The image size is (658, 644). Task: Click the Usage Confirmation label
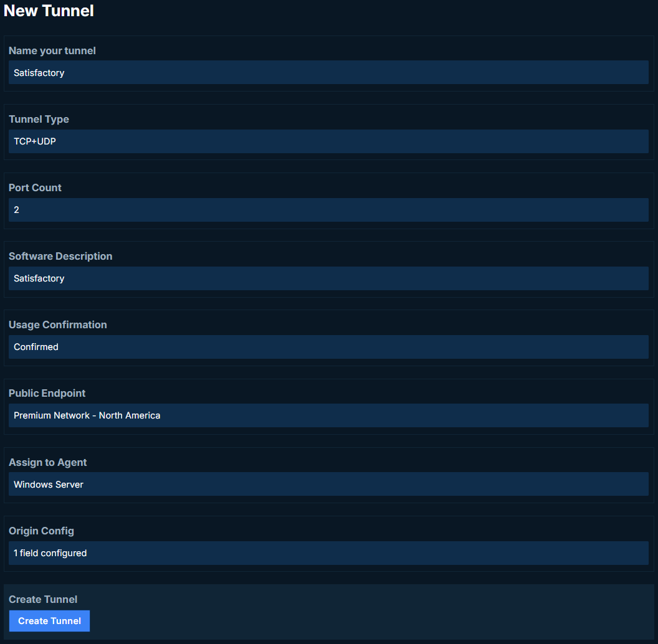57,324
